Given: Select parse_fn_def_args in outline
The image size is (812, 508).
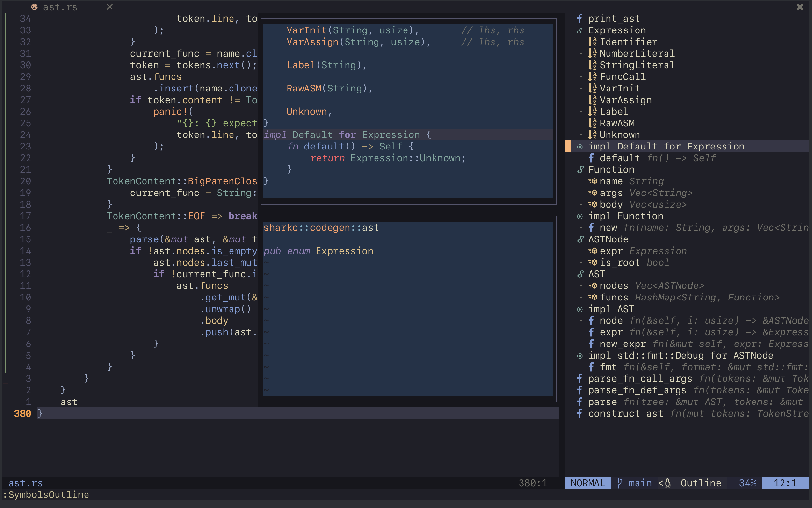Looking at the screenshot, I should (x=698, y=390).
